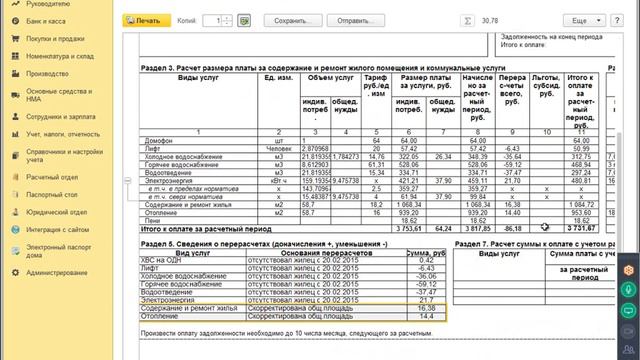Viewport: 640px width, 360px height.
Task: Open the Номенклатура и склад section
Action: tap(60, 56)
